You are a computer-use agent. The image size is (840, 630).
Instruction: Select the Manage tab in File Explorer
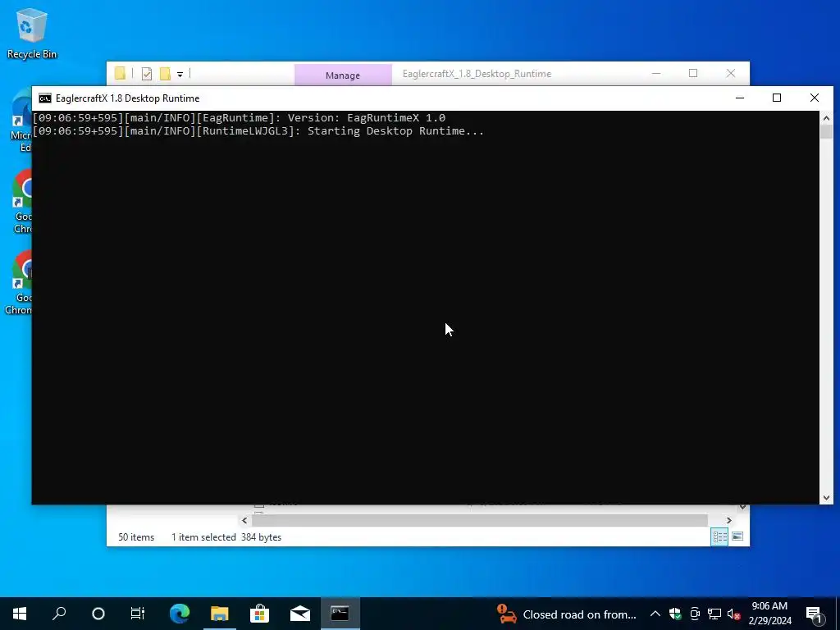click(343, 75)
